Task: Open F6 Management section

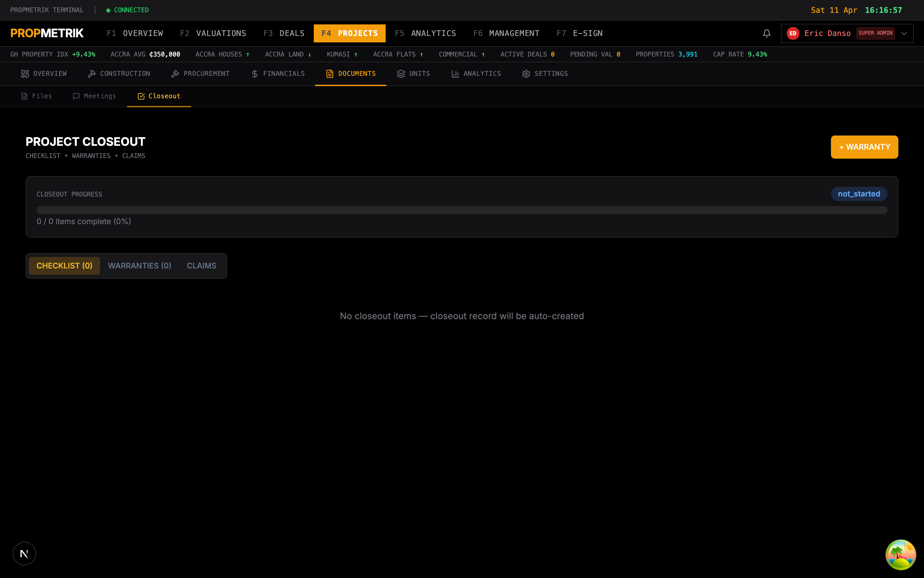Action: 506,33
